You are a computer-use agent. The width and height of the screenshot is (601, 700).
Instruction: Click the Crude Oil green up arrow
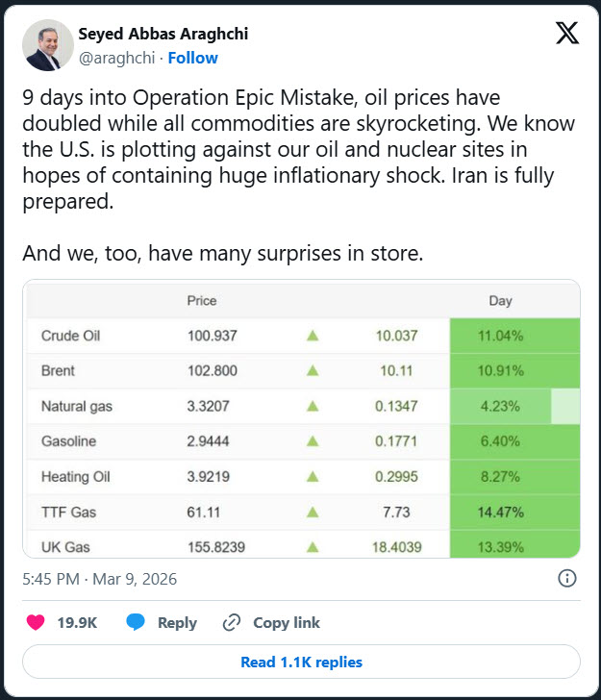[312, 337]
